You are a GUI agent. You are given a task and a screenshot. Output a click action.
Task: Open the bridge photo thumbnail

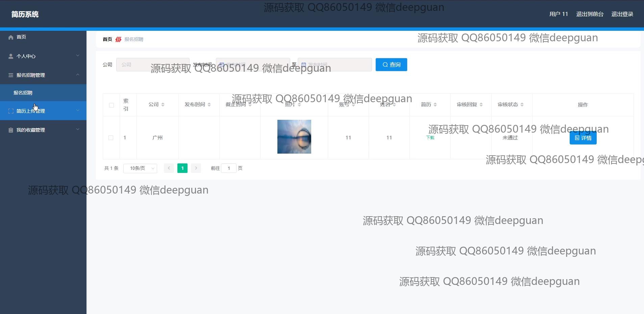click(x=294, y=137)
